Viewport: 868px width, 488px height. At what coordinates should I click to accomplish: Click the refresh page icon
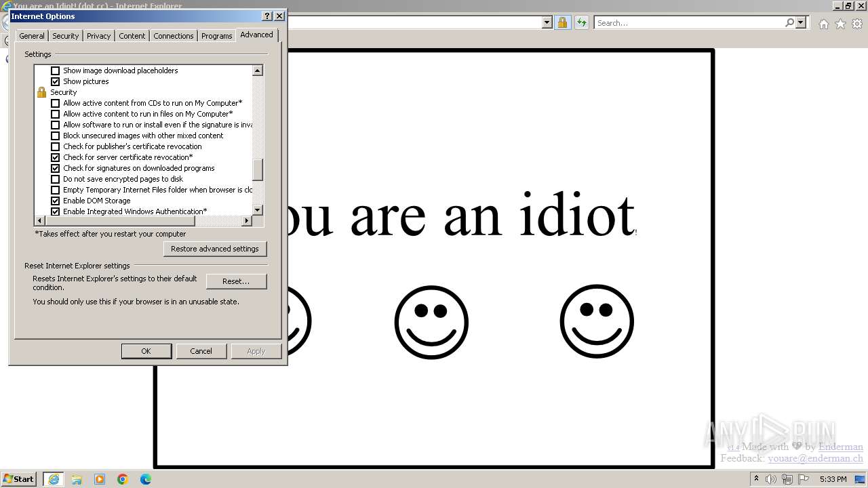click(581, 22)
